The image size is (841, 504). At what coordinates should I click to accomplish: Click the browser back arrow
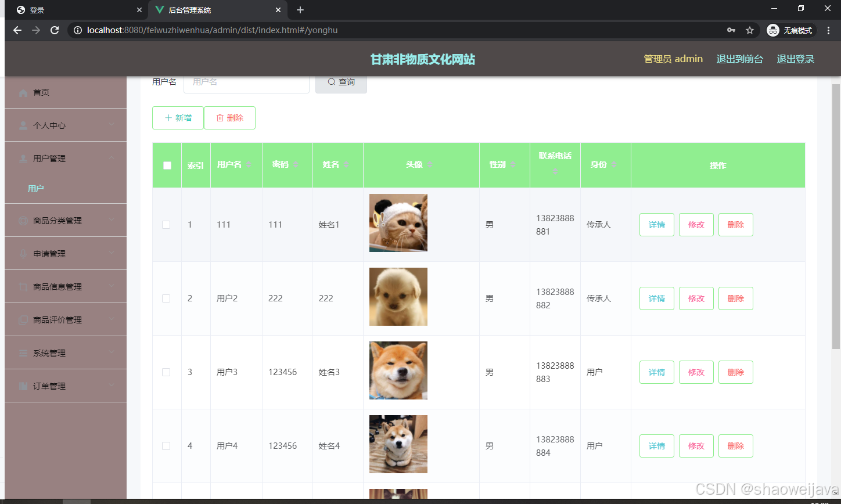coord(17,30)
